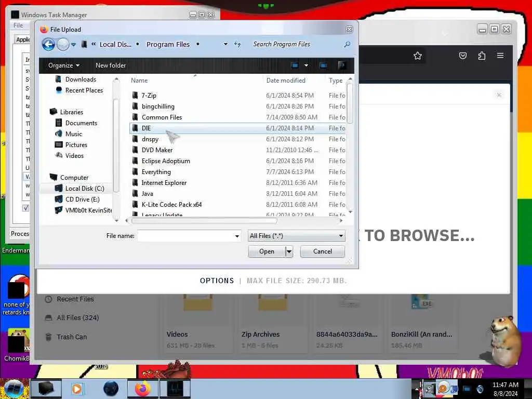This screenshot has height=399, width=532.
Task: Click the help icon in dialog toolbar
Action: coord(342,65)
